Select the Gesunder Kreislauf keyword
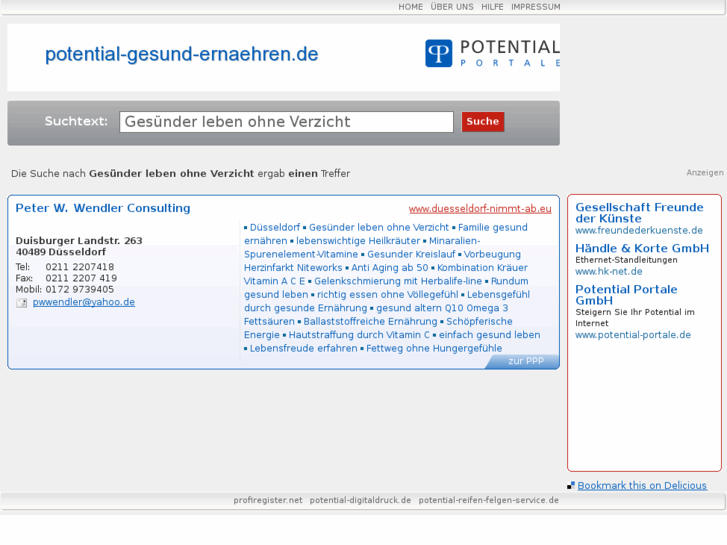Screen dimensions: 727x545 pyautogui.click(x=411, y=254)
